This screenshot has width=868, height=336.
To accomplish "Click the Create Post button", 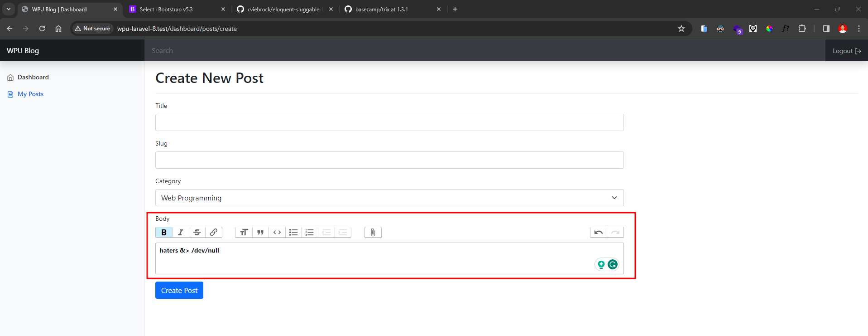I will 179,290.
